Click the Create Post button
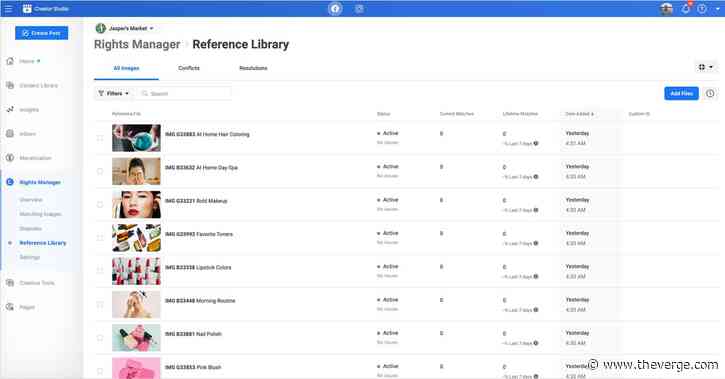 click(x=42, y=33)
